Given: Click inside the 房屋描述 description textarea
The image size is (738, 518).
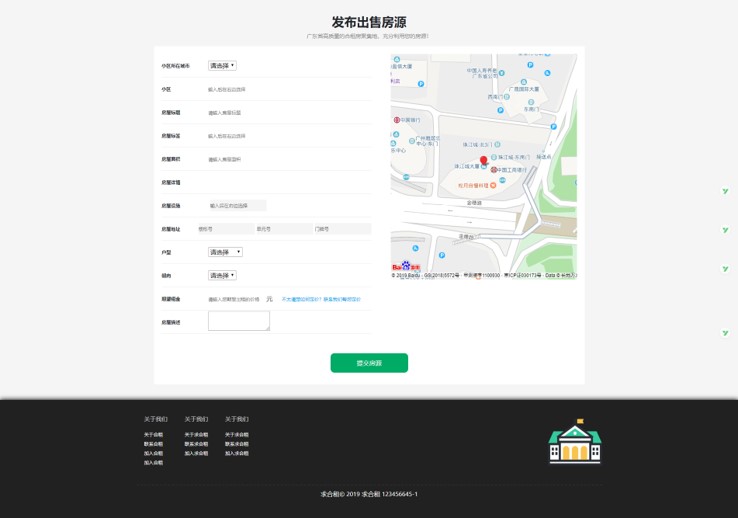Looking at the screenshot, I should 239,321.
